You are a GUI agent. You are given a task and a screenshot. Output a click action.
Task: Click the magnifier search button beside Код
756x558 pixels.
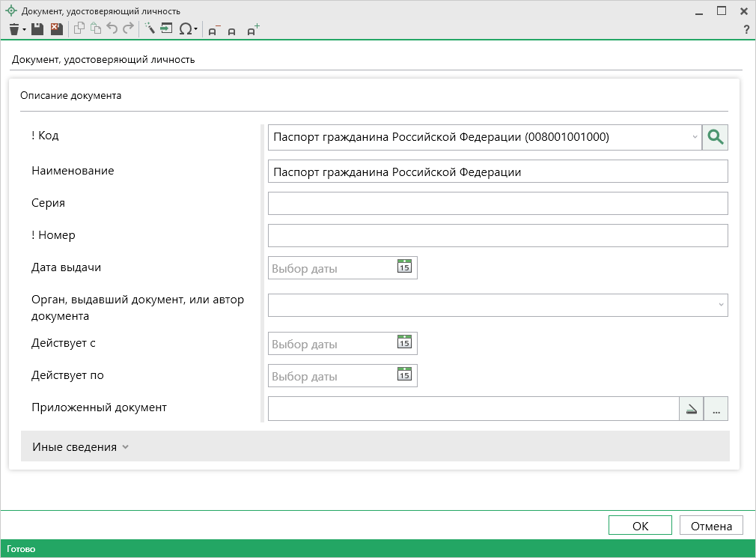pos(715,137)
